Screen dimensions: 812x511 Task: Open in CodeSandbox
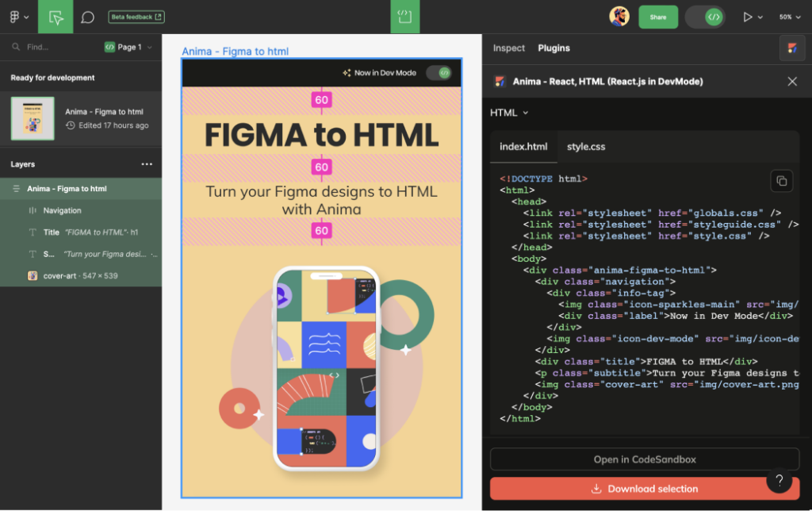point(644,459)
